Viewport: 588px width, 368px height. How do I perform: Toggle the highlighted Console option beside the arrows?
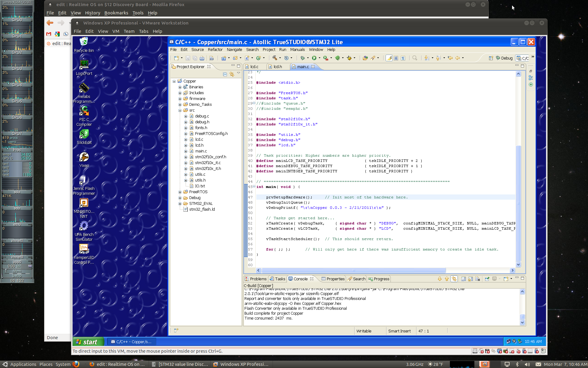pyautogui.click(x=454, y=279)
